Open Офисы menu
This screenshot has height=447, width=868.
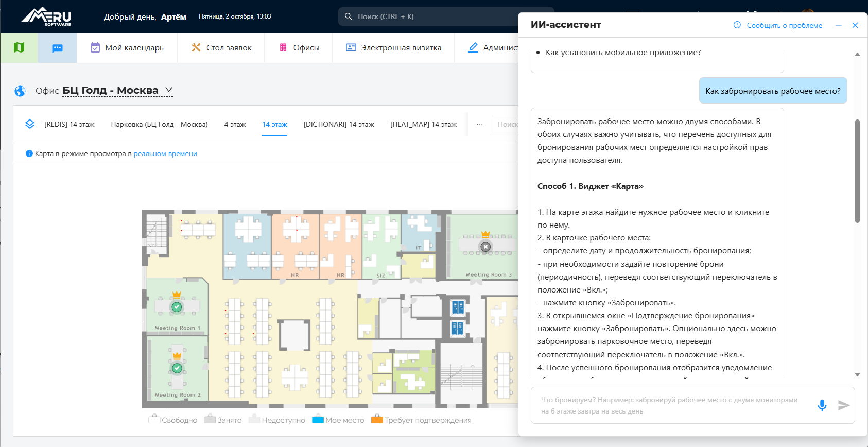click(x=299, y=48)
